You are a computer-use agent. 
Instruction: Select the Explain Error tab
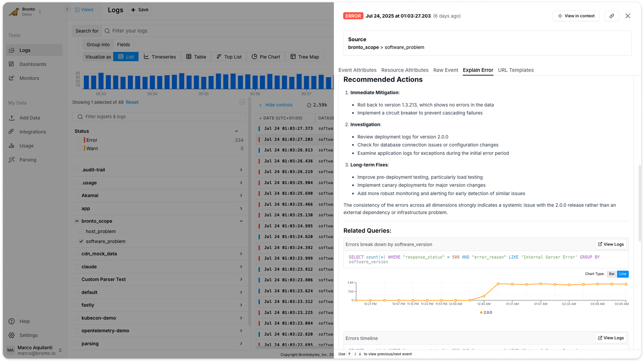click(478, 70)
